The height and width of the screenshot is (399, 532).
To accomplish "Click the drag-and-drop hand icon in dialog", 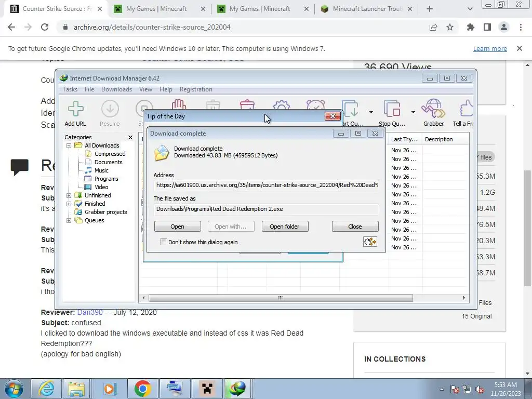I will (370, 242).
